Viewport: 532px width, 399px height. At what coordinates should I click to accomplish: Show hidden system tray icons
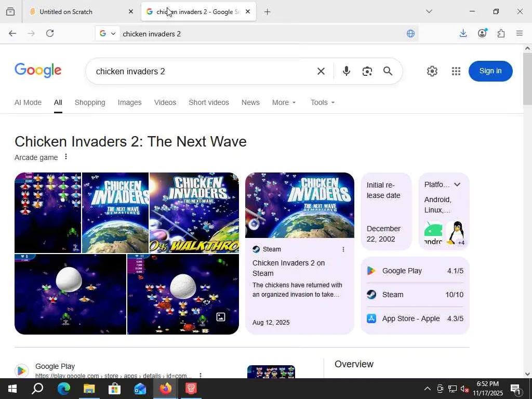(x=428, y=389)
